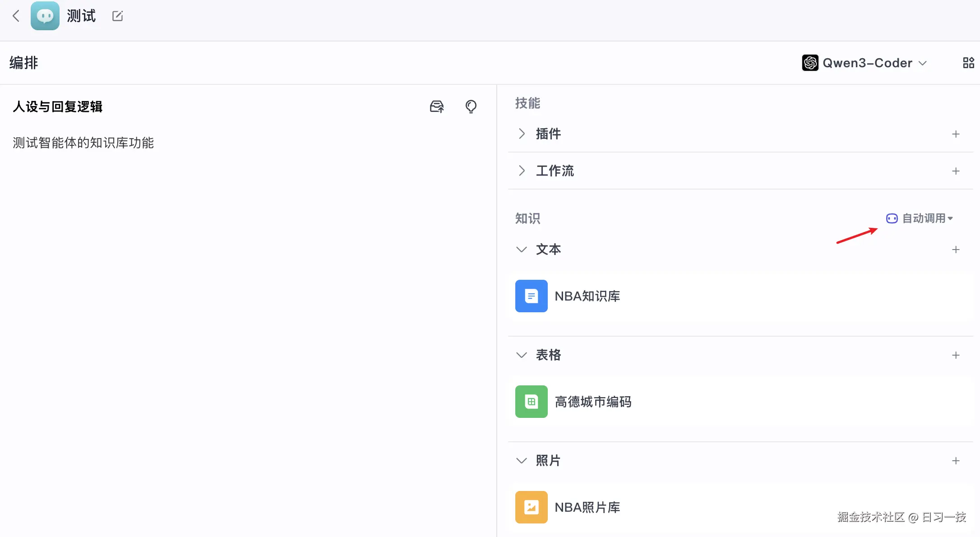Collapse the 文本 section
The image size is (980, 537).
click(x=522, y=250)
